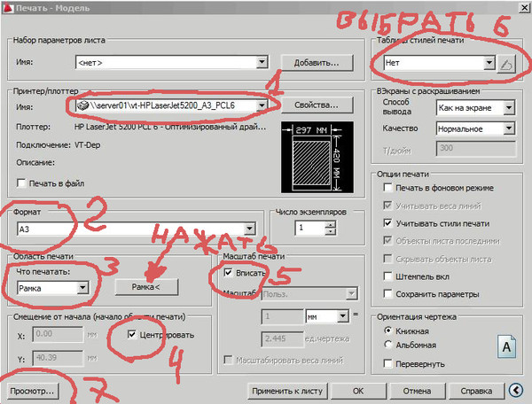Click the paper size preview thumbnail
532x404 pixels.
pyautogui.click(x=317, y=158)
